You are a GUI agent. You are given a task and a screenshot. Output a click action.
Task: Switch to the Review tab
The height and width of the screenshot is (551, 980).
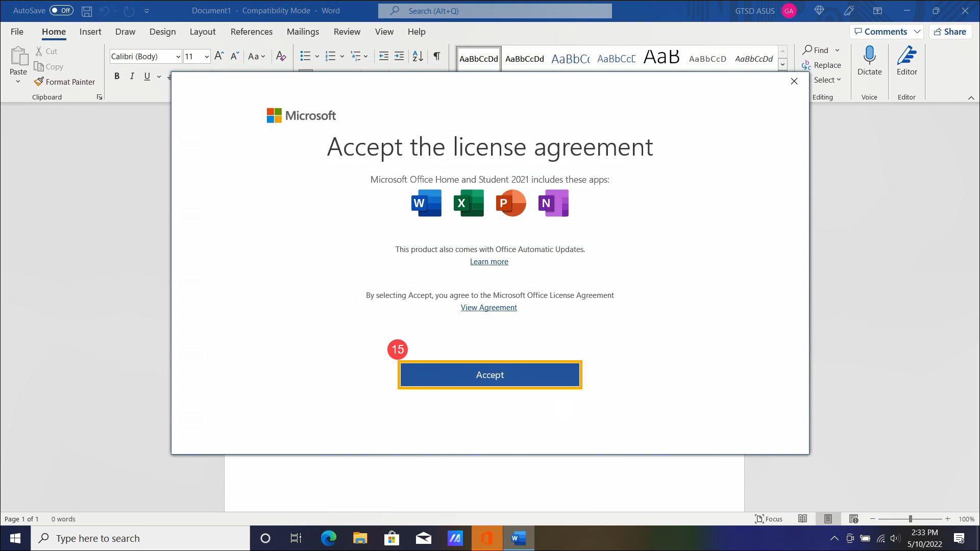pyautogui.click(x=347, y=32)
